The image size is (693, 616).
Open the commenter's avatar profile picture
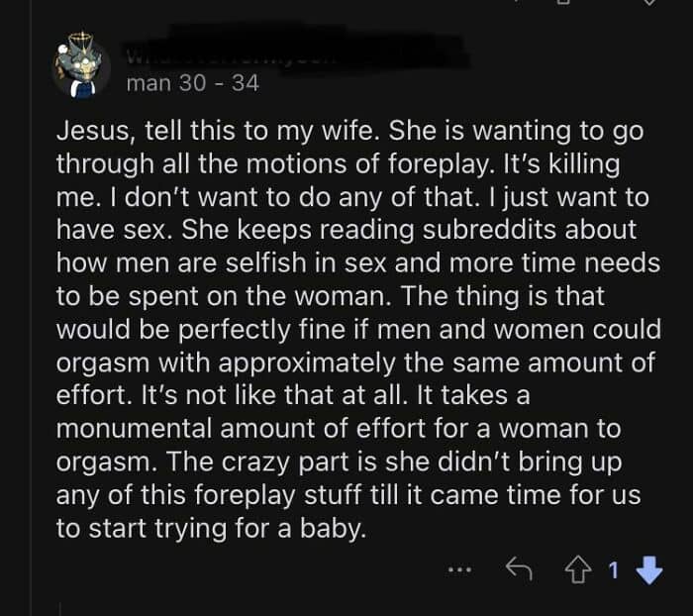pyautogui.click(x=81, y=66)
